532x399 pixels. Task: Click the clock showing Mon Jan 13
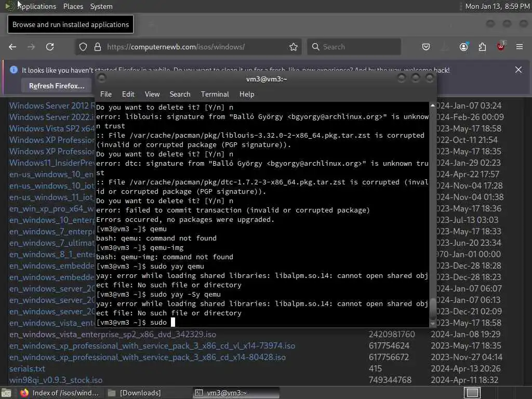pos(497,6)
